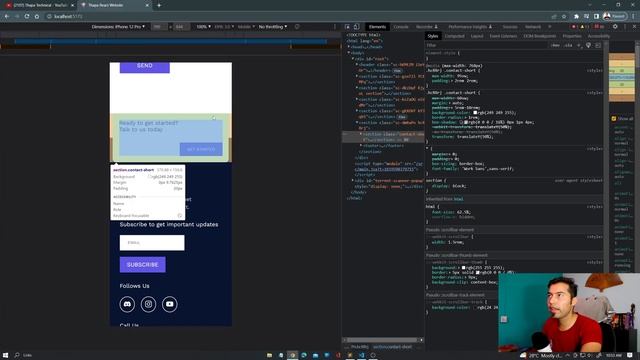Image resolution: width=640 pixels, height=360 pixels.
Task: Open the 100% zoom dropdown
Action: (x=204, y=27)
